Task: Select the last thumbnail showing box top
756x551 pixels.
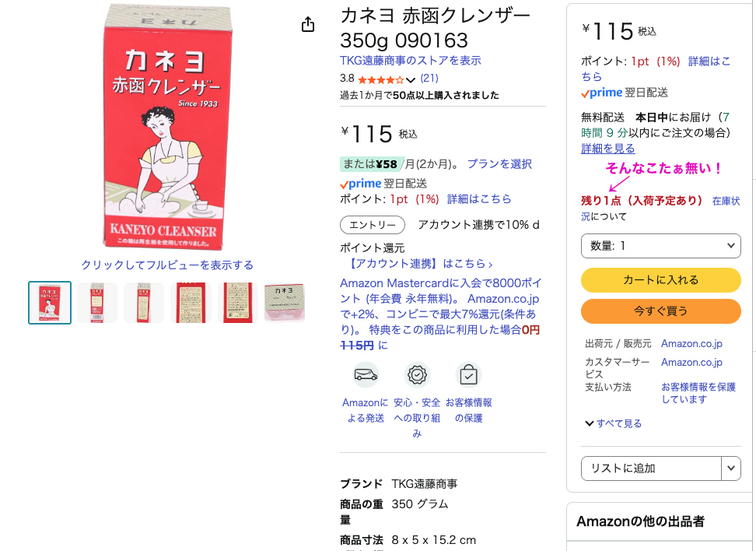Action: point(285,303)
